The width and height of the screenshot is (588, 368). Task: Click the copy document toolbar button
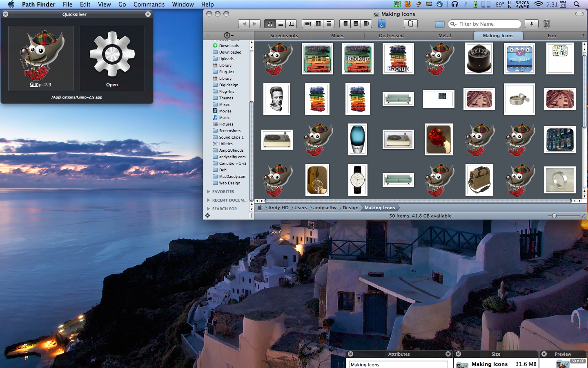click(411, 24)
